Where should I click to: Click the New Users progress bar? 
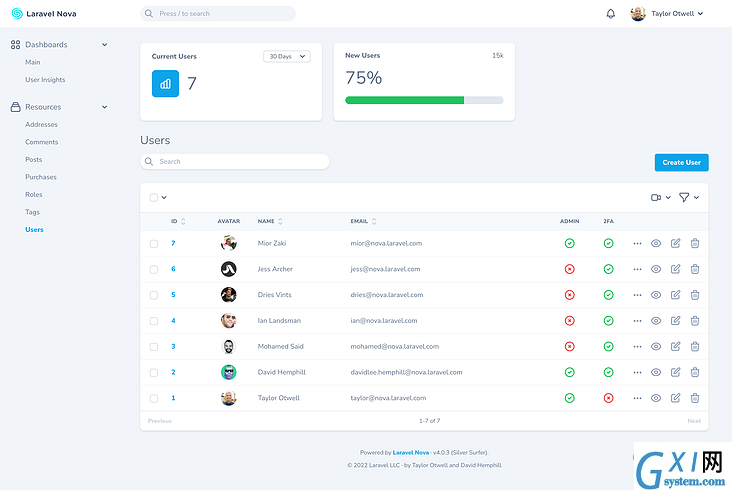click(424, 100)
